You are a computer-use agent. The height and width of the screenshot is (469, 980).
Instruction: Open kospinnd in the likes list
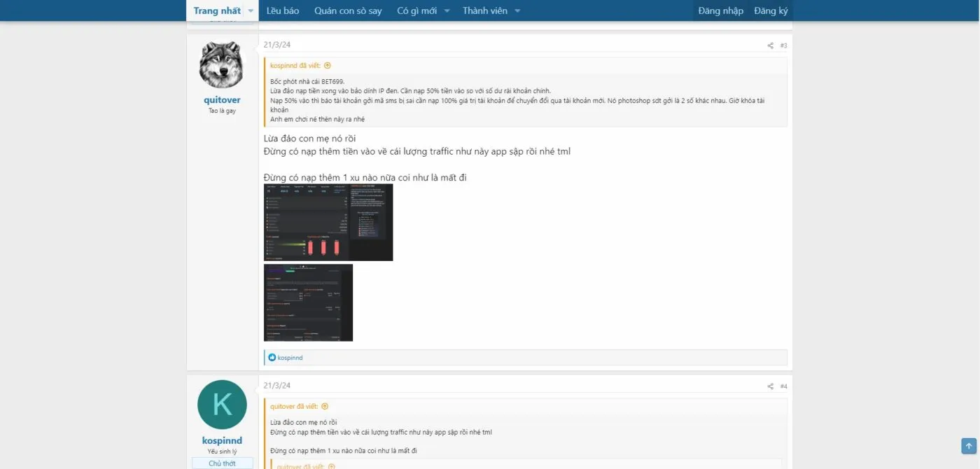tap(290, 358)
